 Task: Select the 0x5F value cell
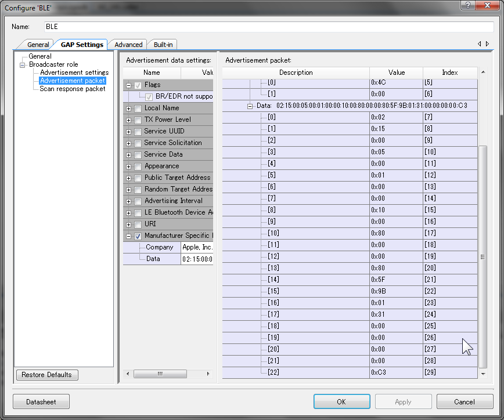click(397, 280)
